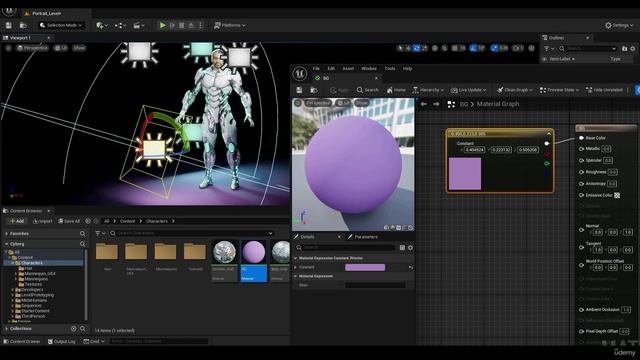Image resolution: width=640 pixels, height=360 pixels.
Task: Select the translate gizmo tool in the viewport
Action: [x=408, y=48]
